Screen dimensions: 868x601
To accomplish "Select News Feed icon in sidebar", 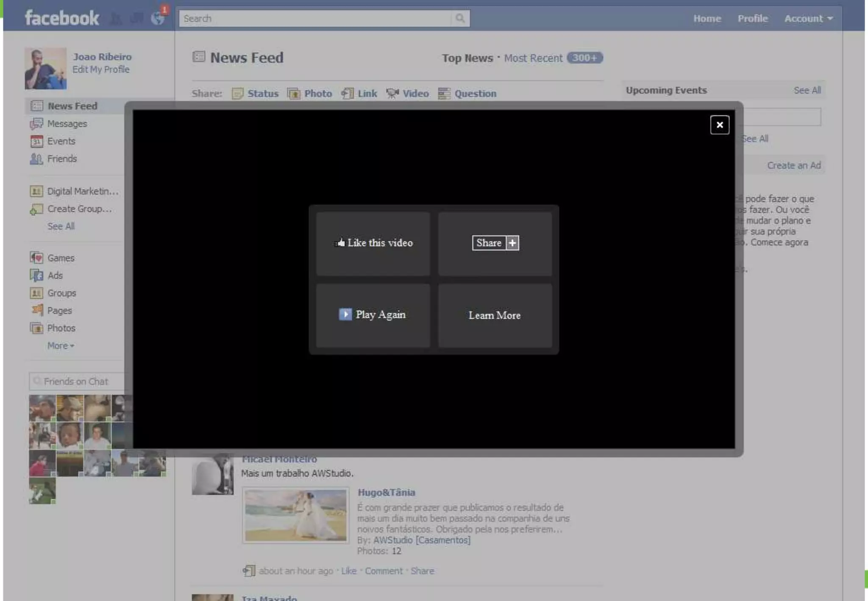I will coord(37,106).
